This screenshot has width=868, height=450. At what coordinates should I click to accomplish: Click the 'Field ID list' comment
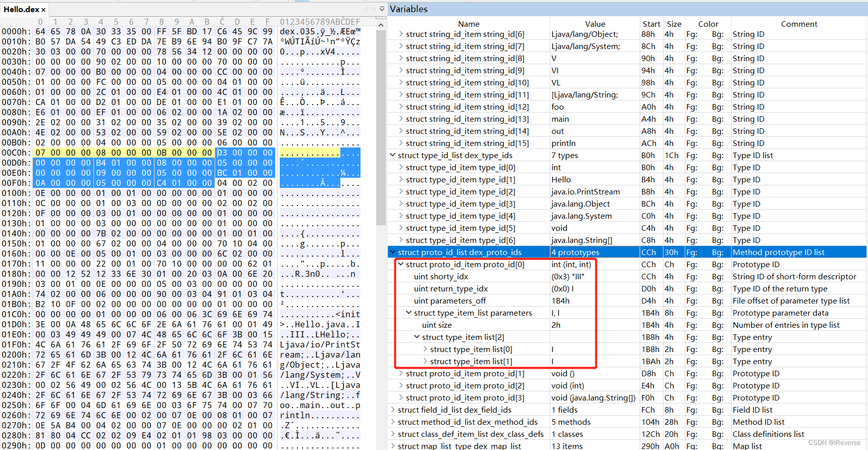click(x=752, y=410)
